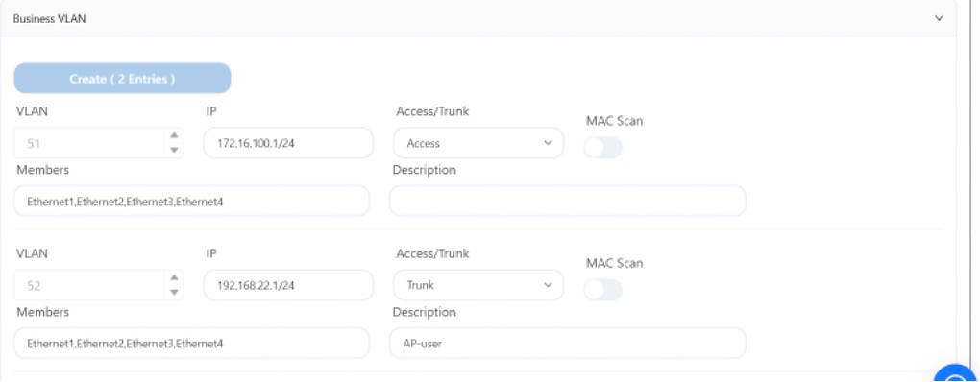The width and height of the screenshot is (980, 382).
Task: Click the Create (2 Entries) button
Action: (x=123, y=79)
